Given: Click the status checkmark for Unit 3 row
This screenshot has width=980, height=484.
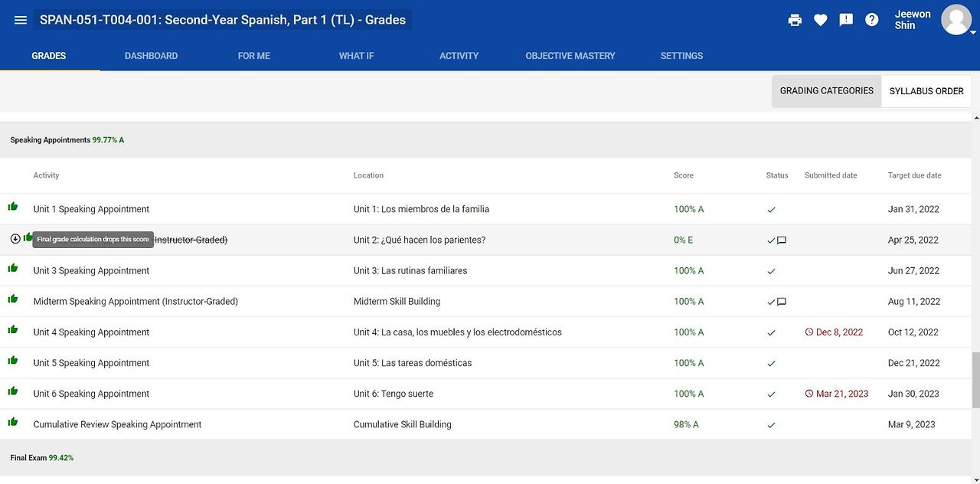Looking at the screenshot, I should tap(771, 271).
